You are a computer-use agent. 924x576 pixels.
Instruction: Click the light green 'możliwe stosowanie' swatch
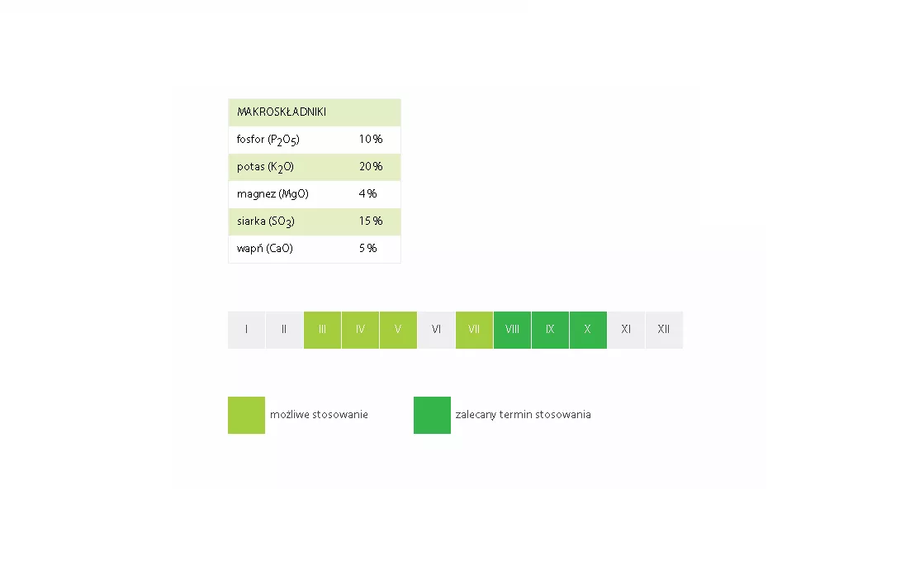[246, 415]
